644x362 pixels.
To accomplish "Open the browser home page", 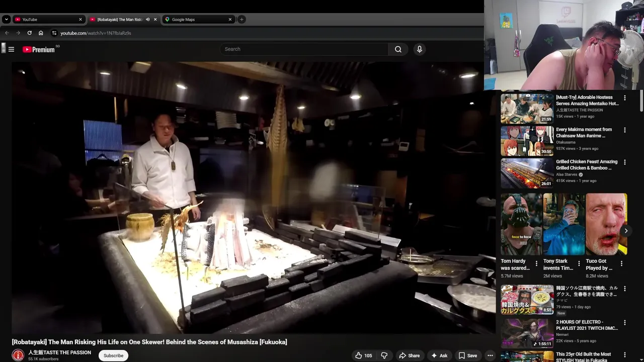I will pyautogui.click(x=41, y=33).
